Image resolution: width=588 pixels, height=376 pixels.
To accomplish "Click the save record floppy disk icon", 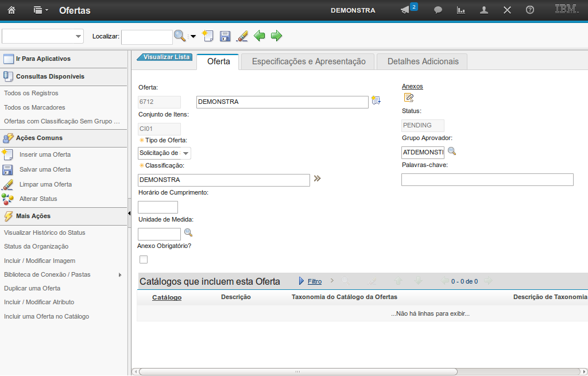I will (x=225, y=36).
